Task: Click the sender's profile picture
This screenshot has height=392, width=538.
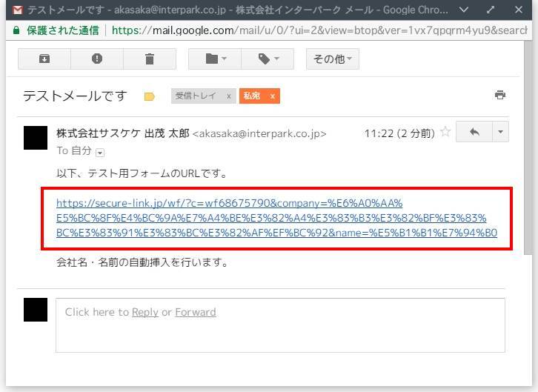Action: (36, 138)
